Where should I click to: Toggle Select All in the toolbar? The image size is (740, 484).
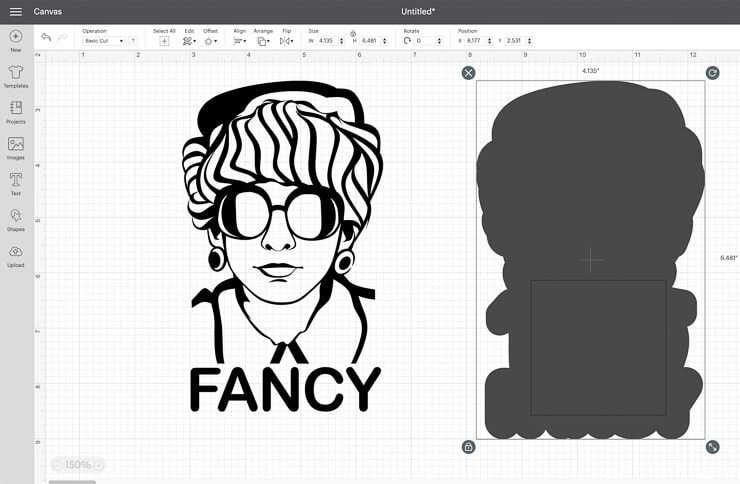pyautogui.click(x=164, y=41)
